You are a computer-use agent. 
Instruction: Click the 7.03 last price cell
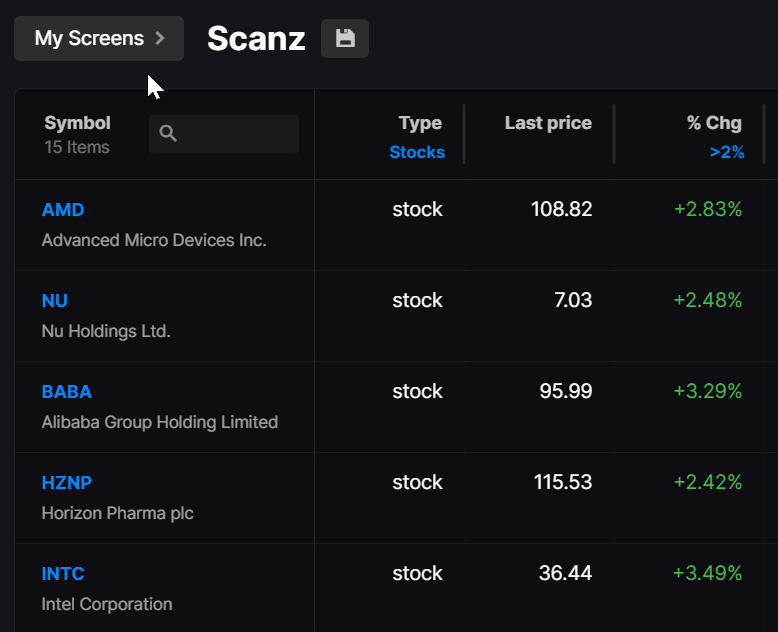[573, 300]
